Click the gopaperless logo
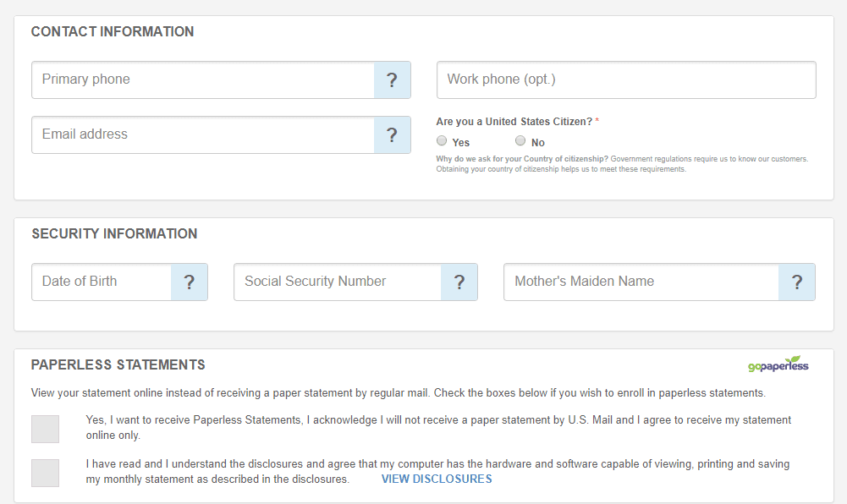 (778, 364)
